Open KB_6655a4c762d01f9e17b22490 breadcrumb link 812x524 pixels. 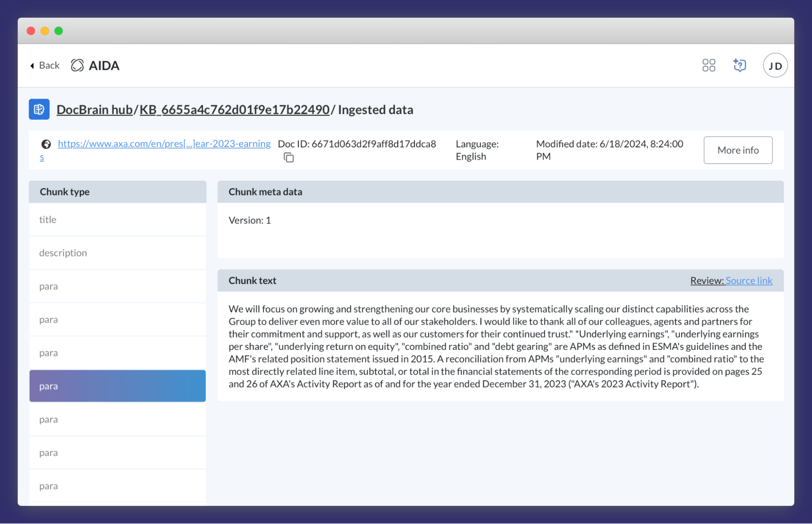[x=234, y=110]
